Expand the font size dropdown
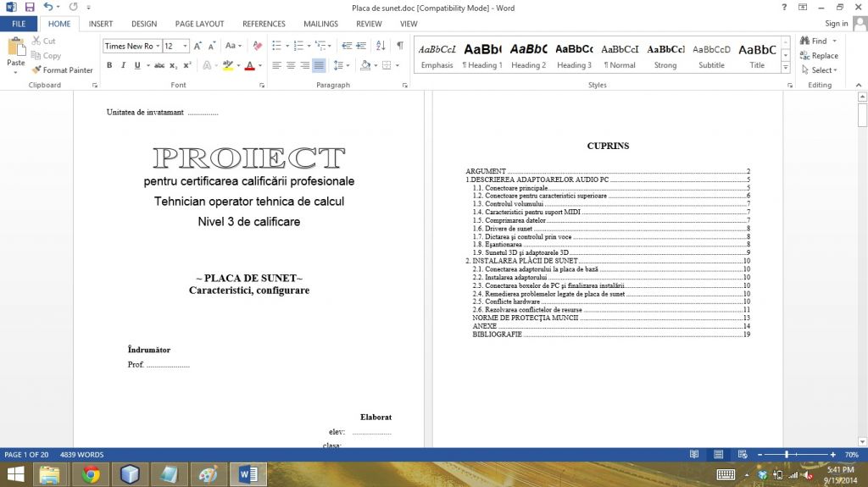 tap(185, 47)
